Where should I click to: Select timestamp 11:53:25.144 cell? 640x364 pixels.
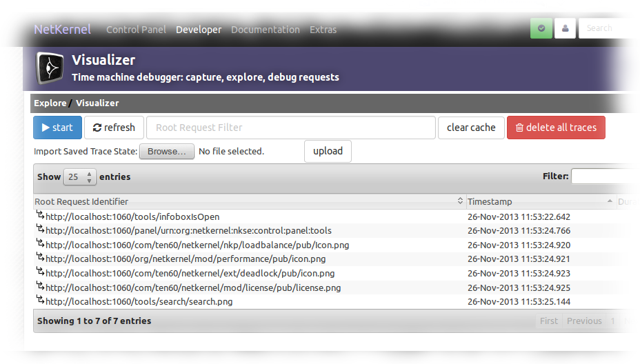(x=519, y=301)
